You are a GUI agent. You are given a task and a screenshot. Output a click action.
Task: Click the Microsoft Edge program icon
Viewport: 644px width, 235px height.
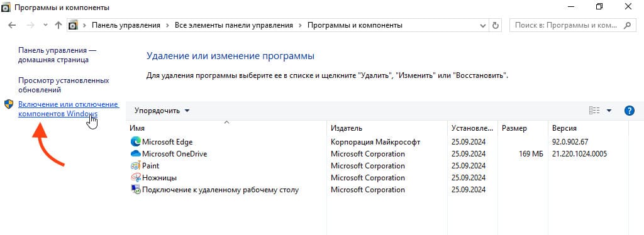click(x=135, y=142)
